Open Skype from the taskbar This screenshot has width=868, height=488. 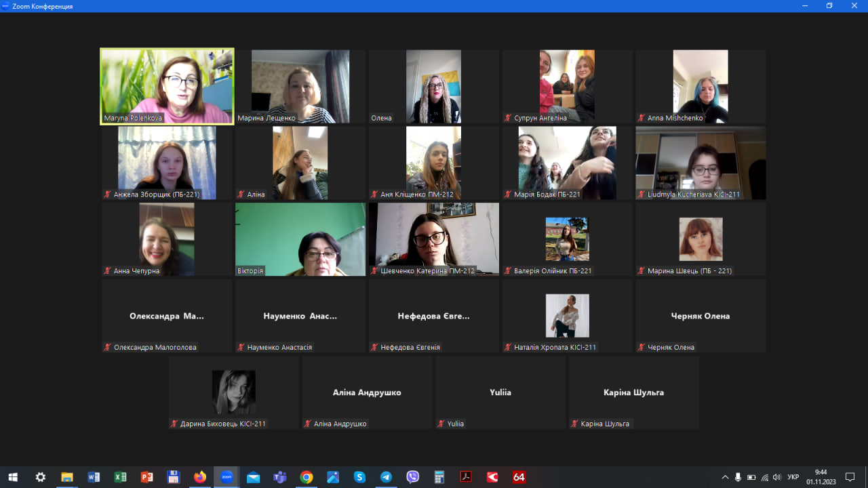[x=359, y=477]
